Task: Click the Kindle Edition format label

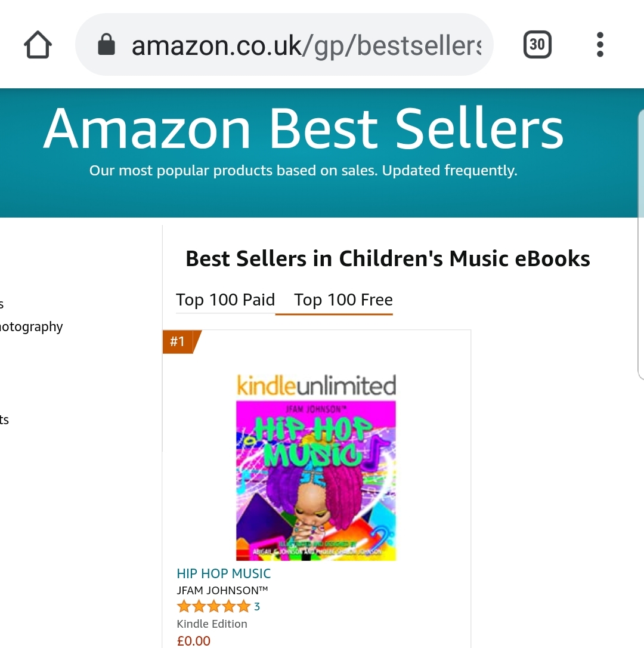Action: (x=212, y=624)
